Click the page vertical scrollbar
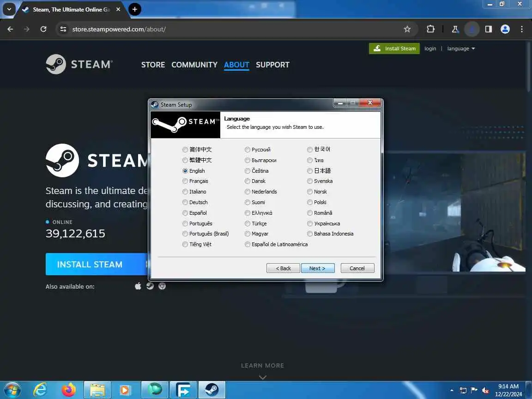The height and width of the screenshot is (399, 532). point(529,66)
